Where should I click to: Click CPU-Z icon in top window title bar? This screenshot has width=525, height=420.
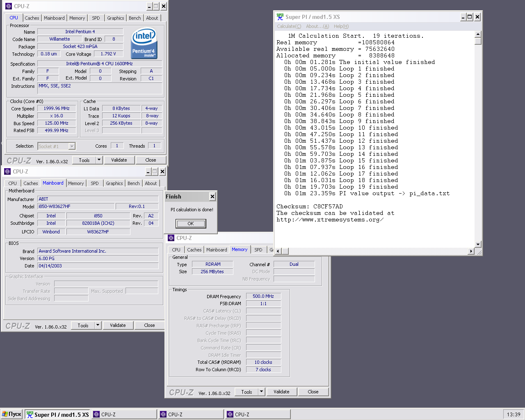coord(8,6)
